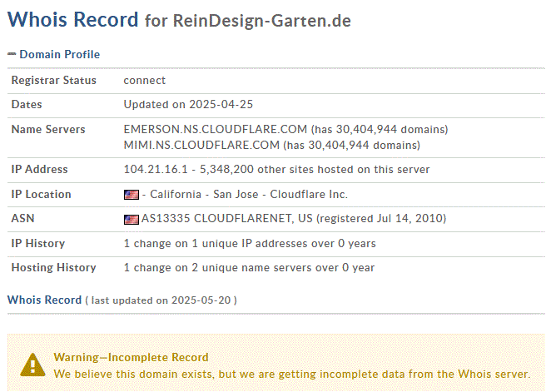Image resolution: width=546 pixels, height=392 pixels.
Task: Click the US flag icon in IP Location
Action: tap(132, 195)
